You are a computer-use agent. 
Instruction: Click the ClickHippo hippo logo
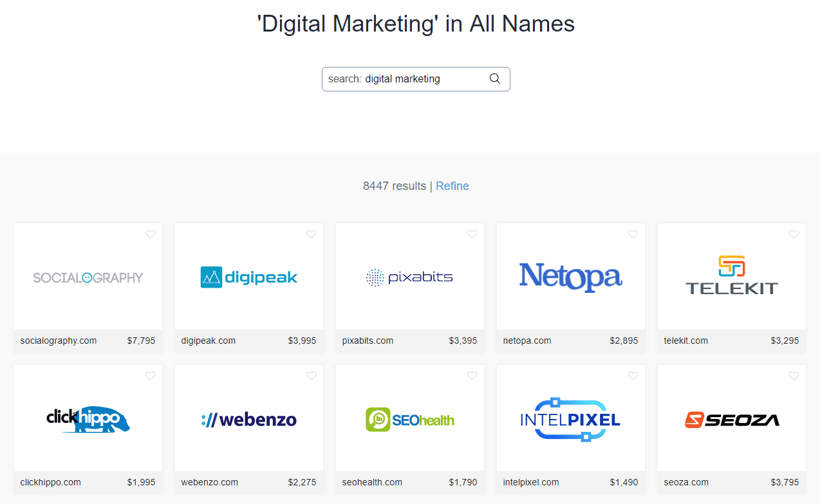(88, 418)
